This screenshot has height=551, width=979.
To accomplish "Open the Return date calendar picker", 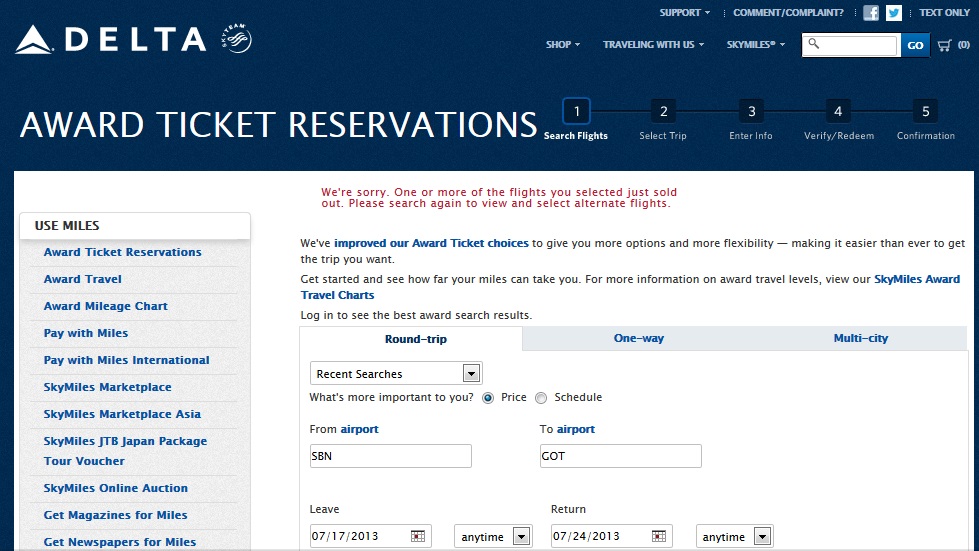I will coord(660,537).
